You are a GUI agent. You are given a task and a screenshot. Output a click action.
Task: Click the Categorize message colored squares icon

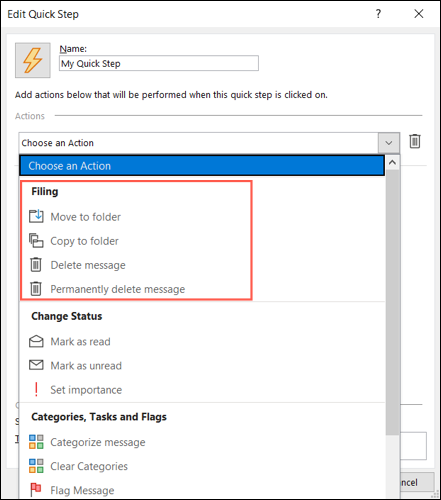(x=36, y=442)
